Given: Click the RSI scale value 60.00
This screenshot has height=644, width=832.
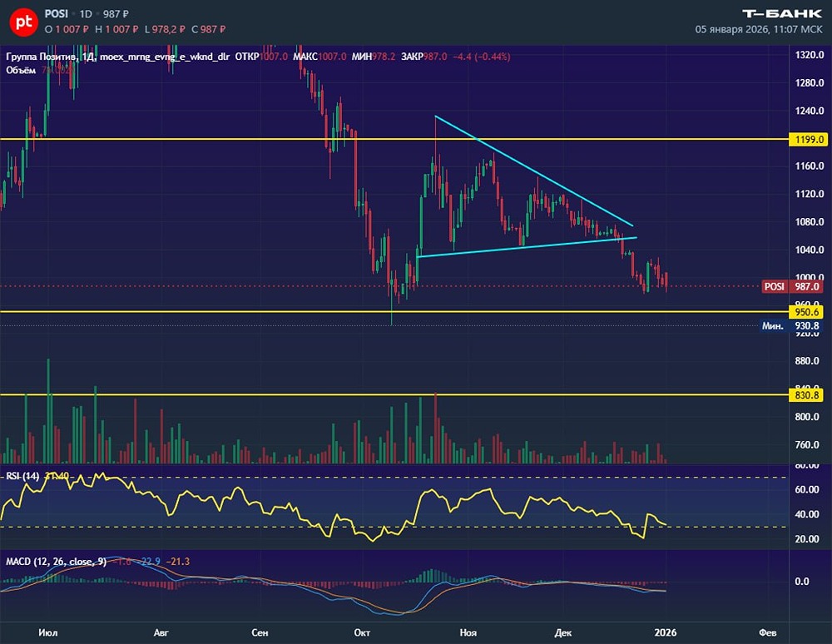Looking at the screenshot, I should (x=806, y=489).
